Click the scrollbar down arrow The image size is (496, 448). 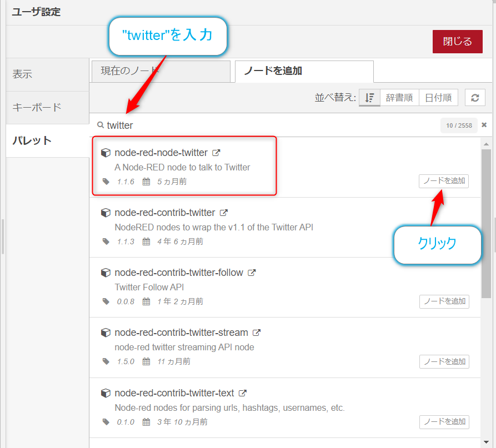click(x=486, y=442)
